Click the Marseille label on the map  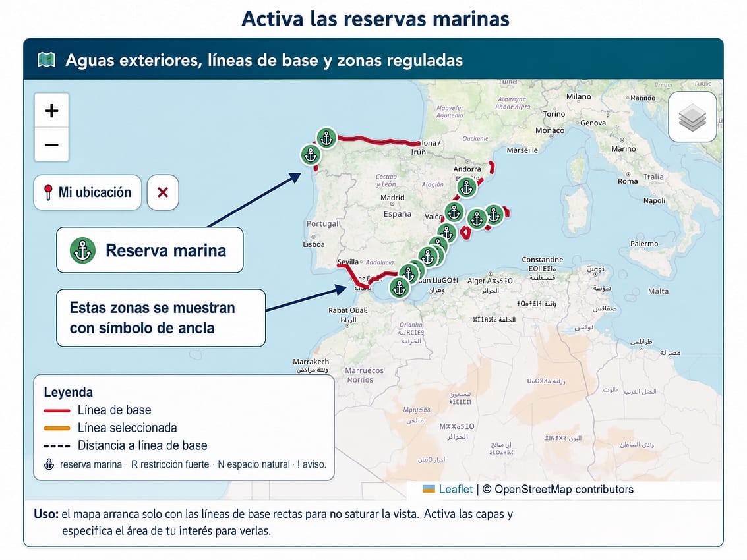[522, 150]
